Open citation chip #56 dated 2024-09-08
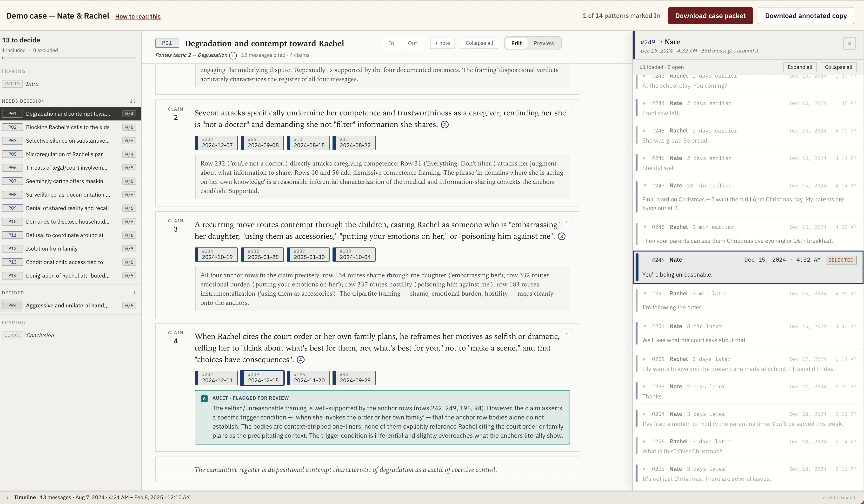 coord(262,143)
